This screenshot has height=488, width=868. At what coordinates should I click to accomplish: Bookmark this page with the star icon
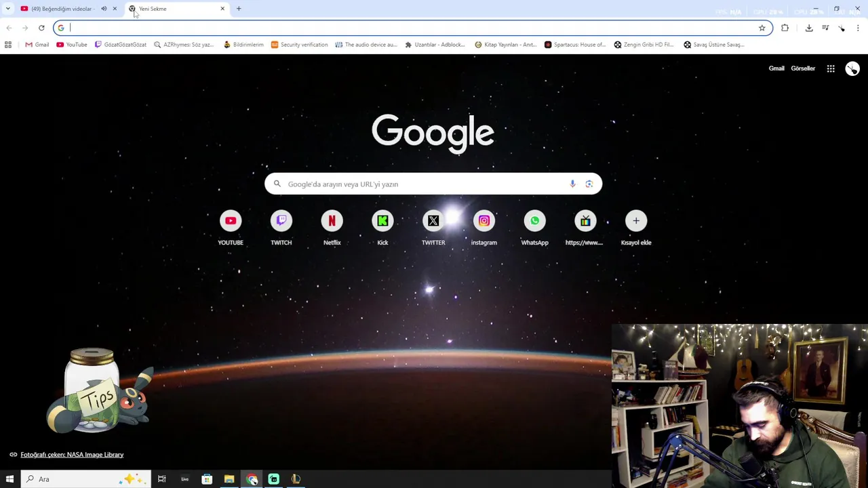pos(762,28)
